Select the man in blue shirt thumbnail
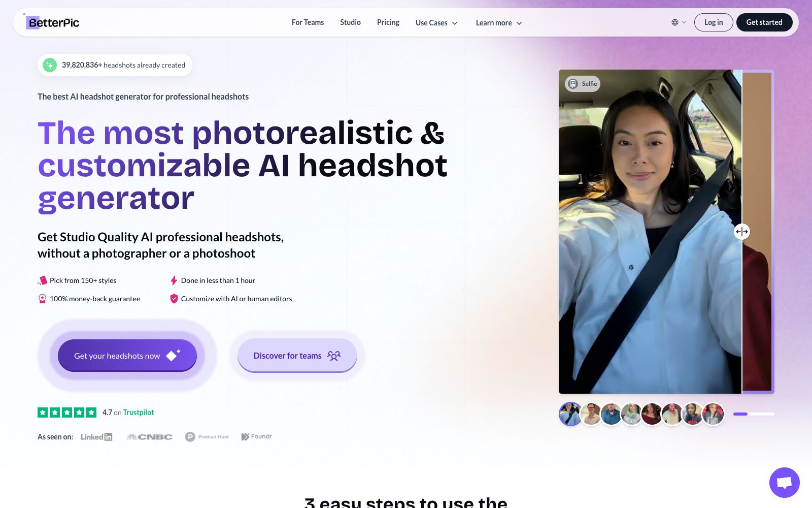The width and height of the screenshot is (812, 508). (612, 414)
